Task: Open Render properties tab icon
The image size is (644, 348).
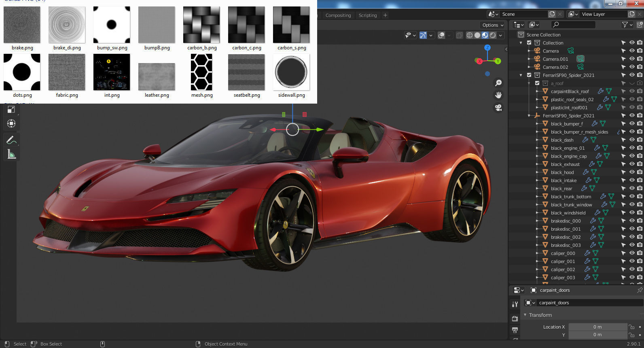Action: (x=515, y=319)
